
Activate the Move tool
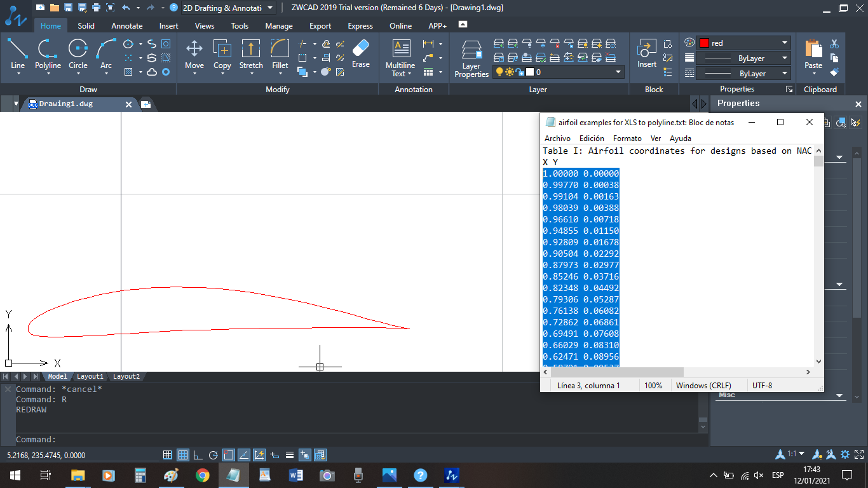pos(194,53)
